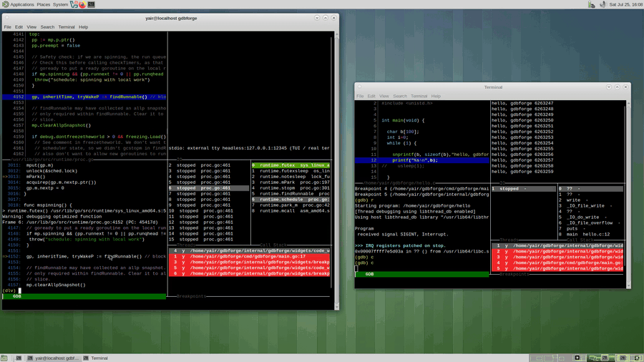The width and height of the screenshot is (644, 362).
Task: Select breakpoint 3 row in gdbforge window
Action: coord(249,263)
